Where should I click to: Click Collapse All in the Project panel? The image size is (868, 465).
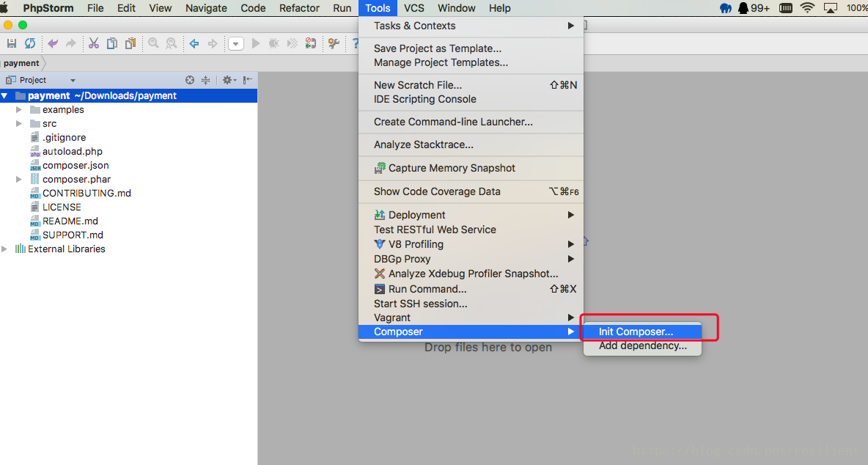pos(205,80)
